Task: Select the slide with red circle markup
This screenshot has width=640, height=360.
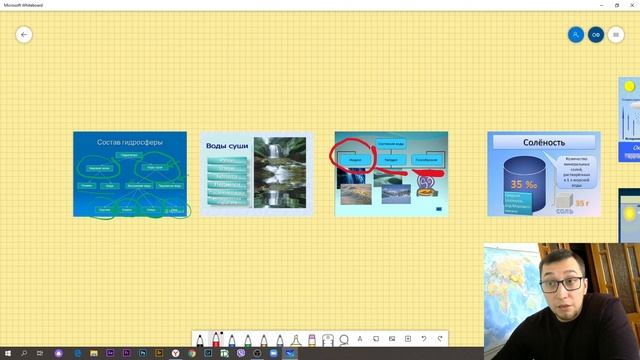Action: 391,174
